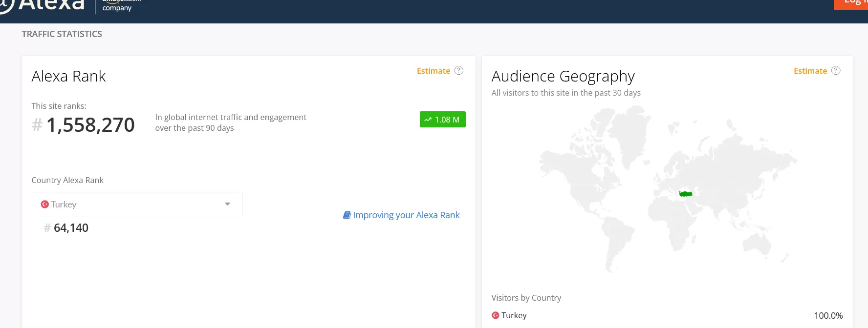This screenshot has width=868, height=328.
Task: Click the Audience Geography card title
Action: [x=563, y=77]
